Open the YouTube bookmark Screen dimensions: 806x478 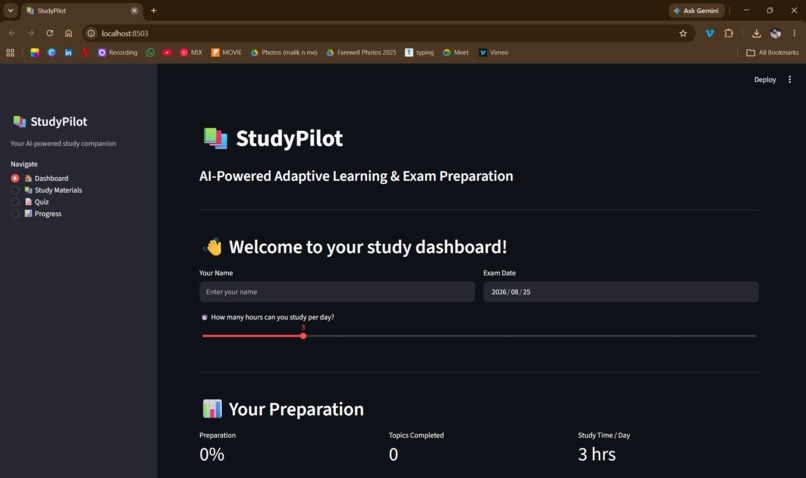click(167, 52)
